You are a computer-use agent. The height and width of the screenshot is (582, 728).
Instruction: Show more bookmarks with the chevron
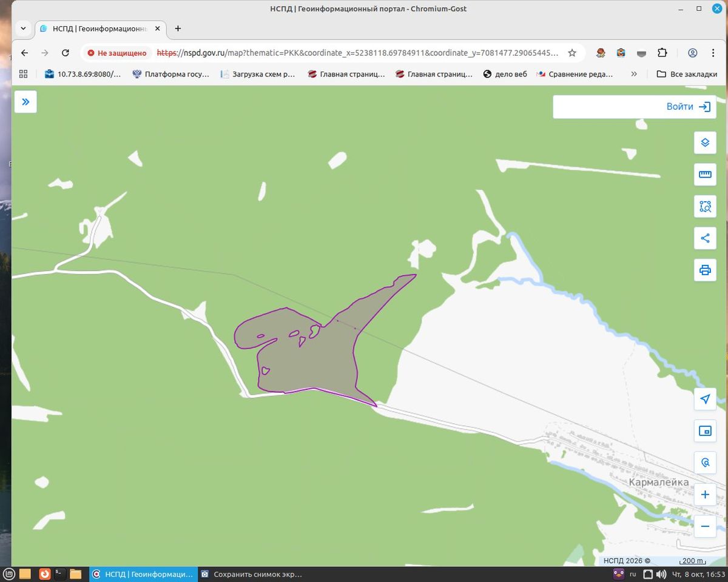(634, 74)
